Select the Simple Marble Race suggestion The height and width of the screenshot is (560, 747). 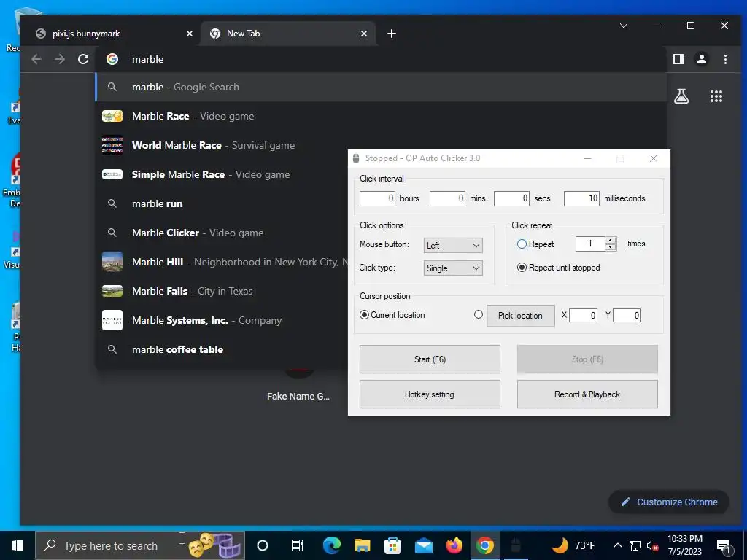tap(222, 174)
